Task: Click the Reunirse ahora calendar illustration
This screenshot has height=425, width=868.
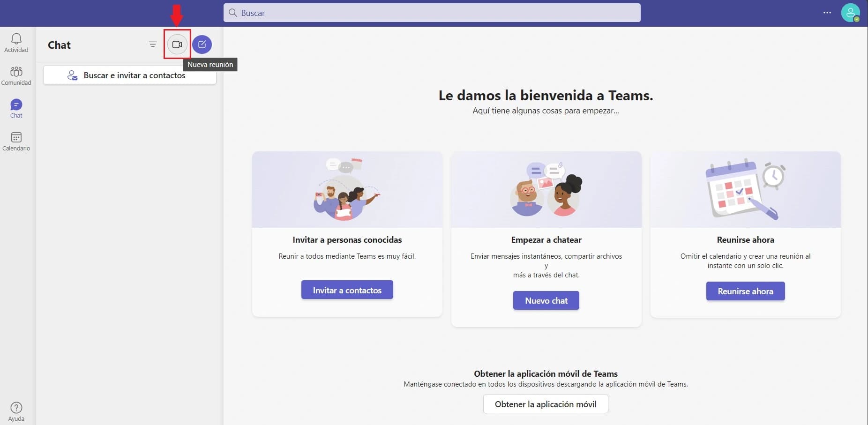Action: [746, 189]
